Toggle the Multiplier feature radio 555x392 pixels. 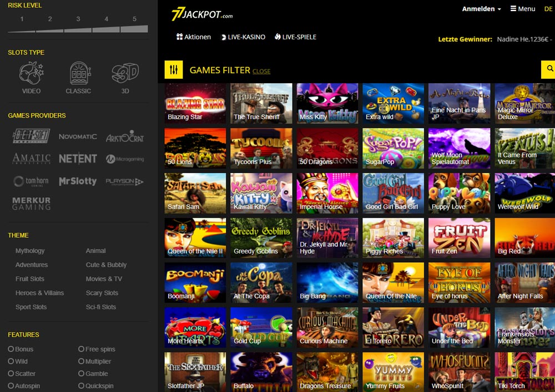coord(82,362)
